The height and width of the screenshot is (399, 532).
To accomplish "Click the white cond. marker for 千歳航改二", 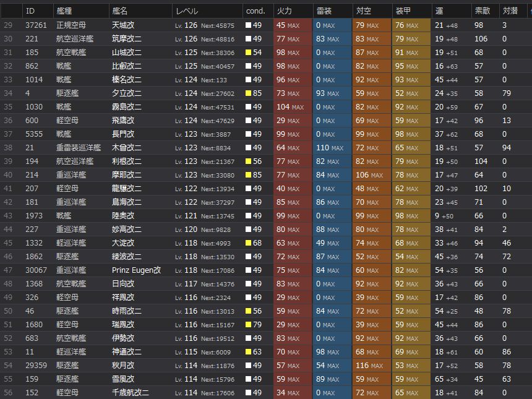I will (248, 393).
